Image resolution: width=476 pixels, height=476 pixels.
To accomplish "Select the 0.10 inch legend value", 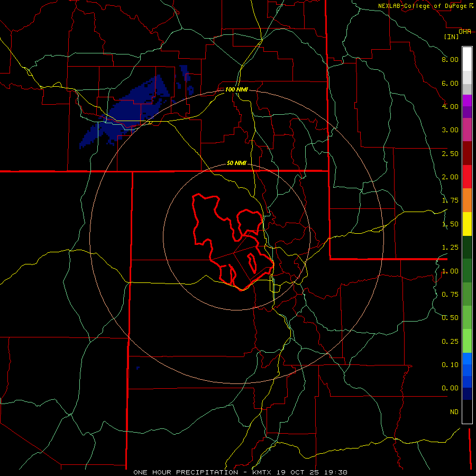I will click(450, 364).
